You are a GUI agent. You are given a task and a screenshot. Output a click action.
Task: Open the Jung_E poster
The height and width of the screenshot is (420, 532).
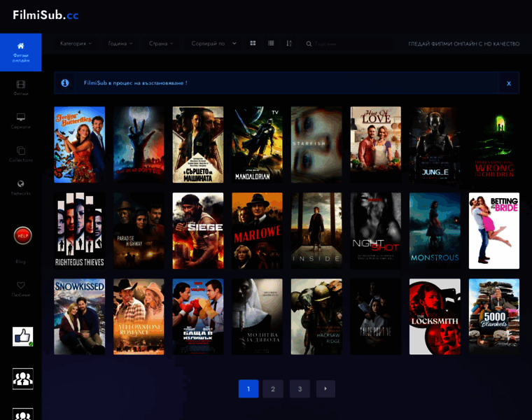click(435, 145)
